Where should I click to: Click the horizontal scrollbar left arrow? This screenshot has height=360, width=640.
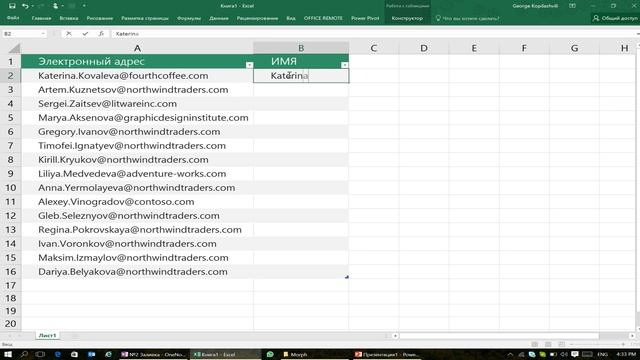tap(395, 336)
